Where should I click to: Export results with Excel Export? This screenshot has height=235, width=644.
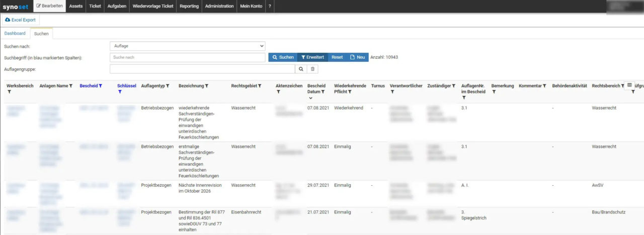[x=21, y=20]
